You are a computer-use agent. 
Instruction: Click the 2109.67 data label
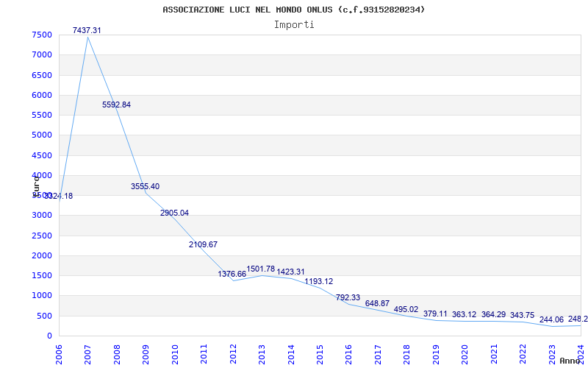click(x=204, y=244)
